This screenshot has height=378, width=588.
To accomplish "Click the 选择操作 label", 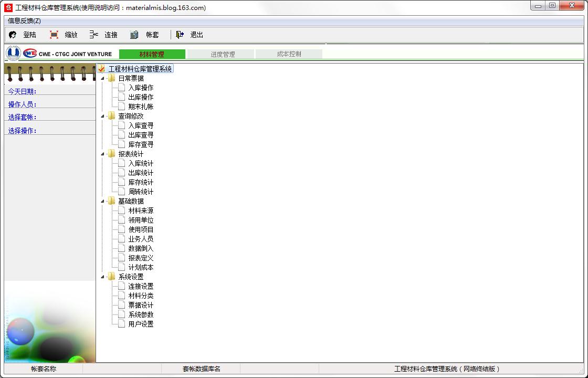I will [22, 131].
